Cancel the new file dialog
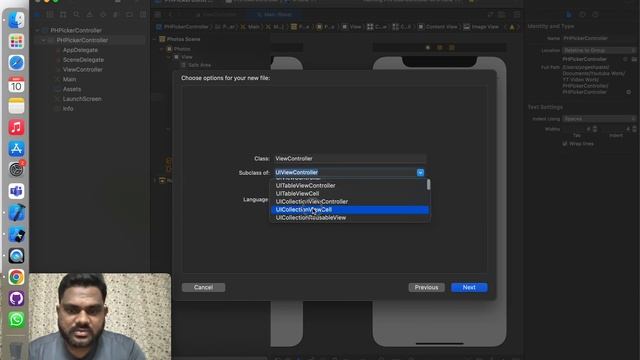Viewport: 640px width, 360px height. [203, 287]
